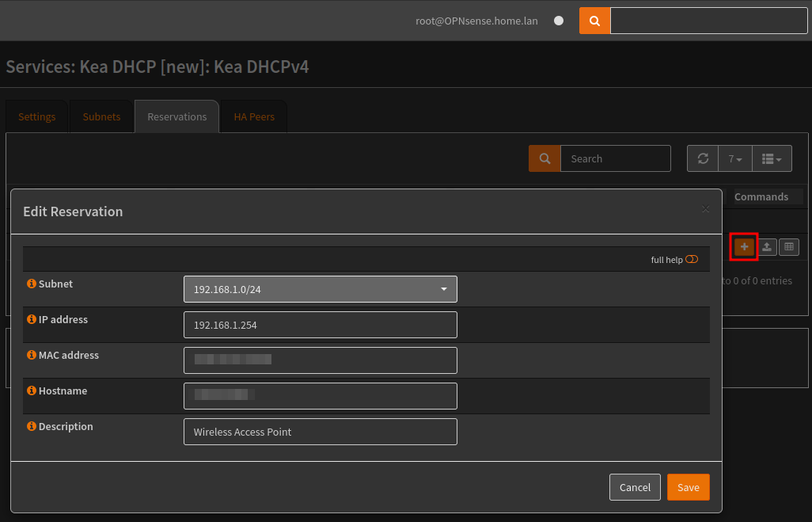
Task: Toggle the full help switch
Action: [x=692, y=259]
